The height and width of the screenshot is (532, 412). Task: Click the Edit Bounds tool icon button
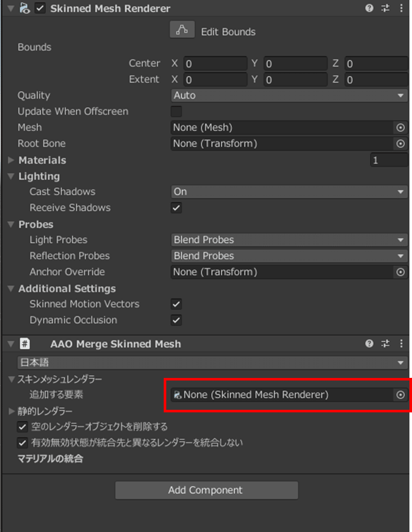point(182,29)
